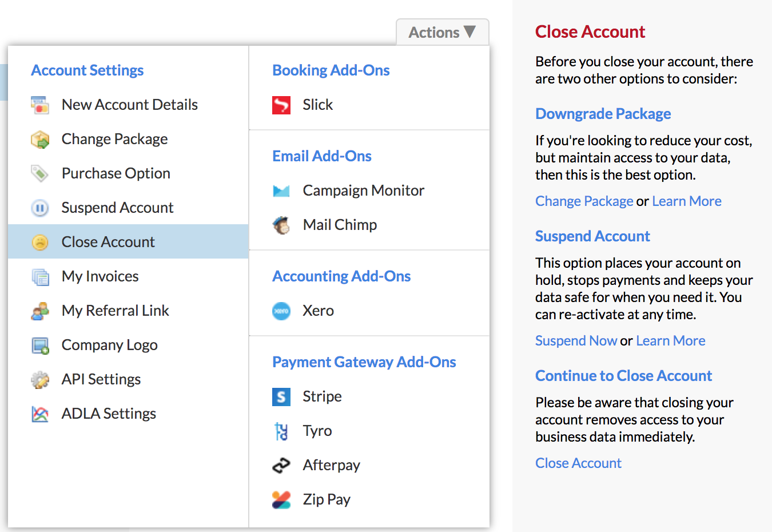Click the New Account Details card icon
The width and height of the screenshot is (772, 532).
coord(40,105)
